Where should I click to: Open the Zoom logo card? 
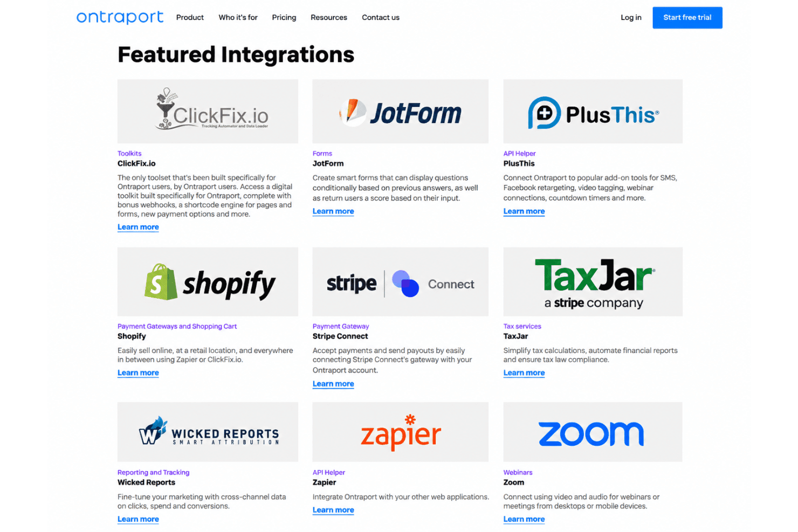(593, 432)
